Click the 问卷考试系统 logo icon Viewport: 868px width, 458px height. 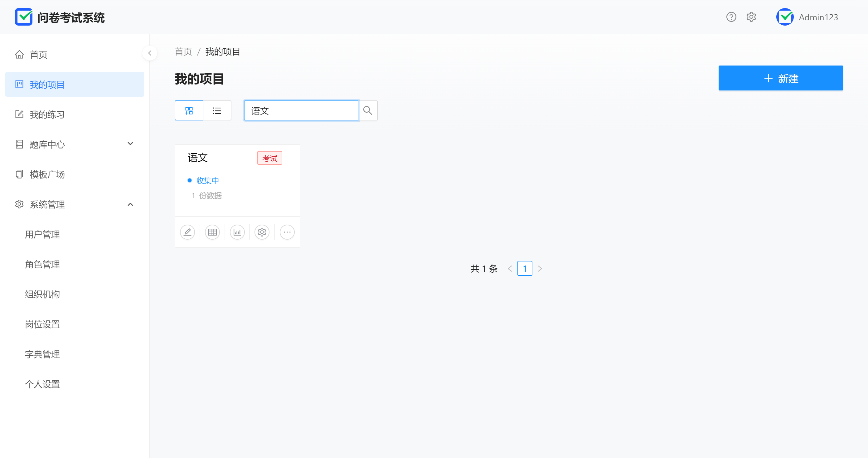click(x=24, y=17)
